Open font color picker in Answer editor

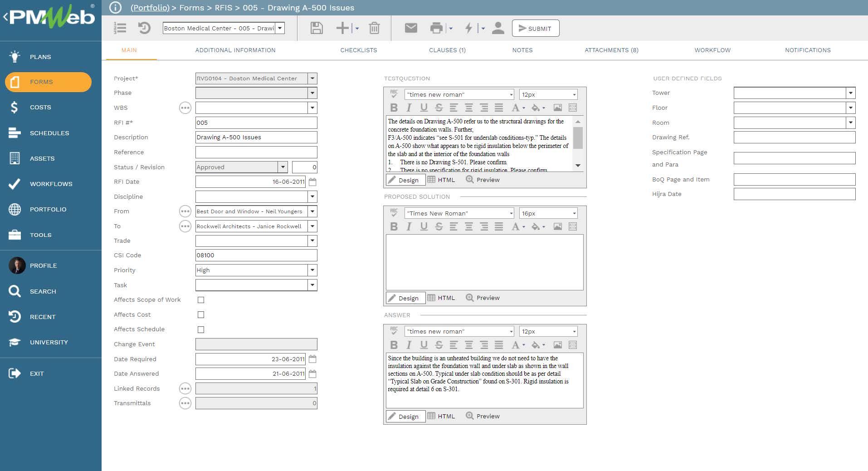518,345
